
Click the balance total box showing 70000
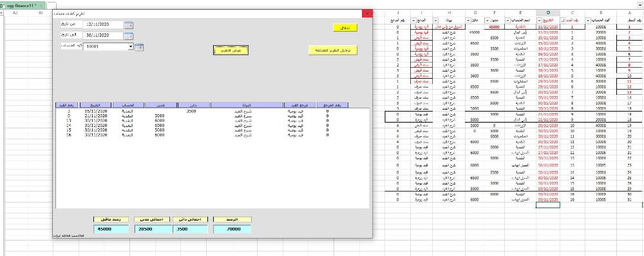point(232,230)
